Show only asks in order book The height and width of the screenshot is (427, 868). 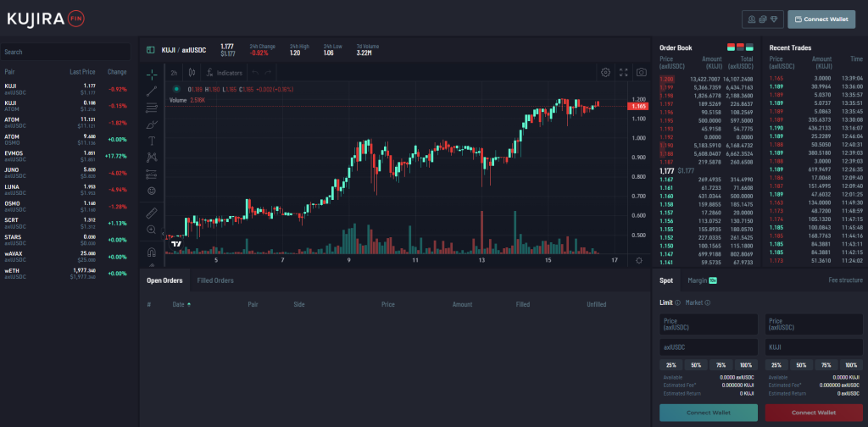pyautogui.click(x=740, y=47)
